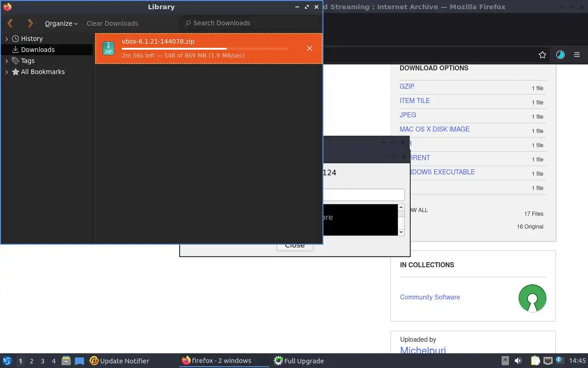Click '17 Files' text in download options
The width and height of the screenshot is (588, 368).
[x=534, y=214]
